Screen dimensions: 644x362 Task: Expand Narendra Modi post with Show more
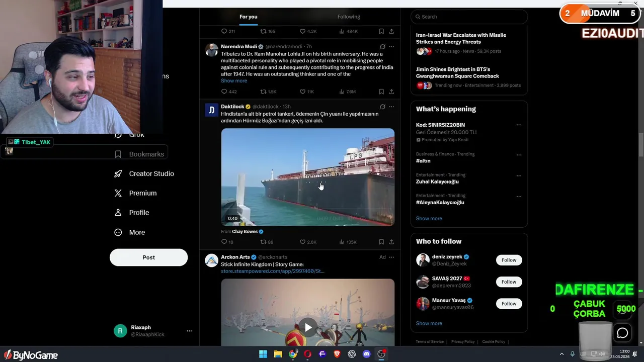(234, 80)
